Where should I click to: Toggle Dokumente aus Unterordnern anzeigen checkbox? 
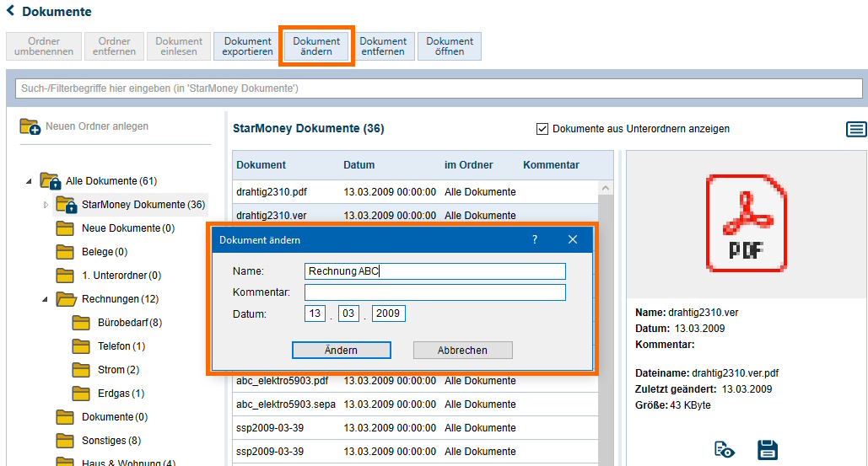(x=542, y=129)
